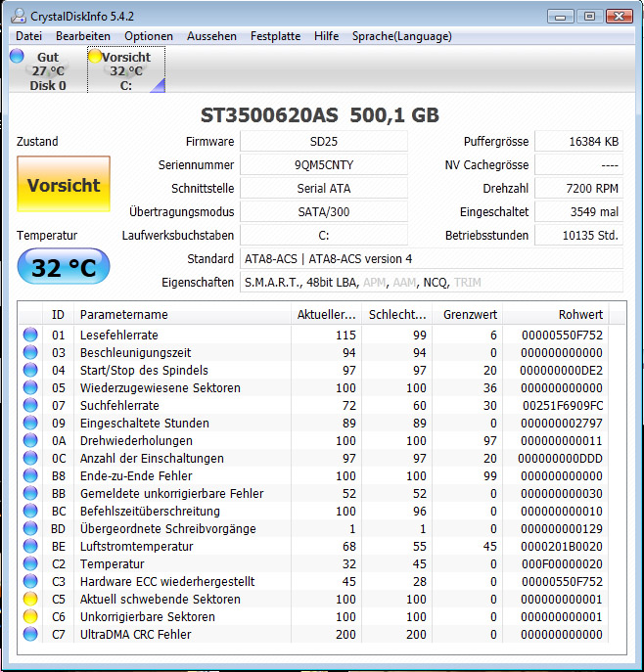Close the CrystalDiskInfo window

click(620, 17)
